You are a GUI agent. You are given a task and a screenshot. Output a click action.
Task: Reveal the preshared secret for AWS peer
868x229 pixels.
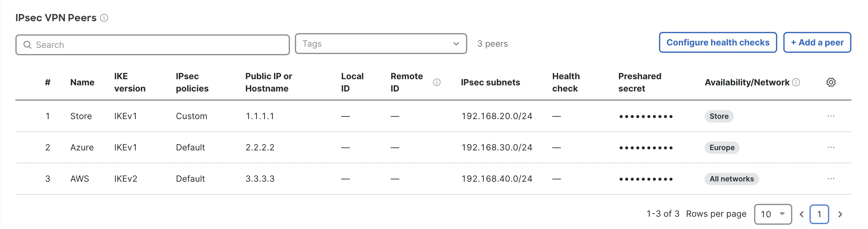click(x=646, y=179)
